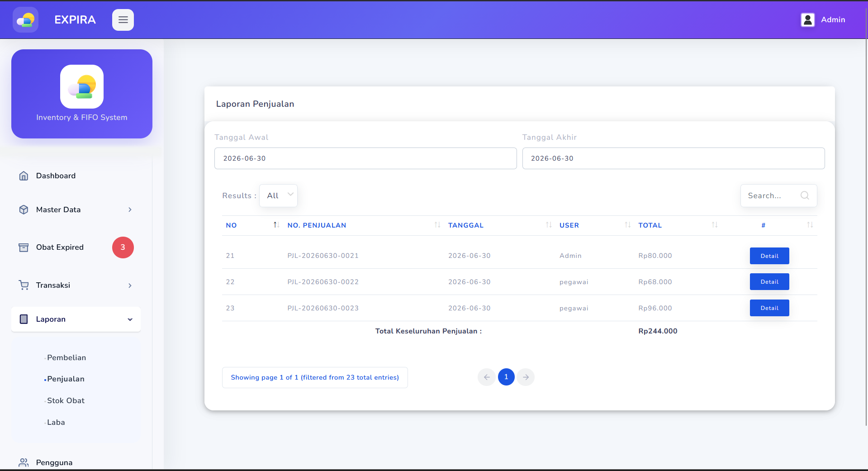Viewport: 868px width, 471px height.
Task: Open Pembelian report menu item
Action: [66, 357]
